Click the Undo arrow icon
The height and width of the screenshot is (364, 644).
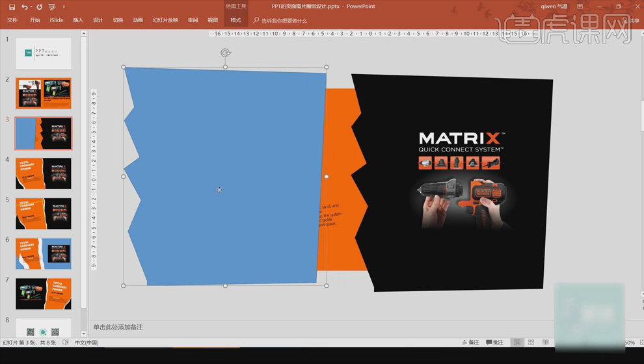[24, 6]
